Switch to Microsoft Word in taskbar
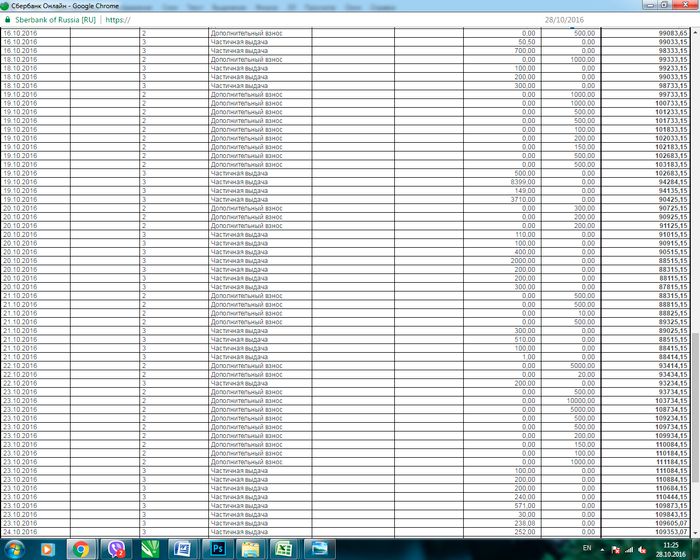 tap(183, 549)
